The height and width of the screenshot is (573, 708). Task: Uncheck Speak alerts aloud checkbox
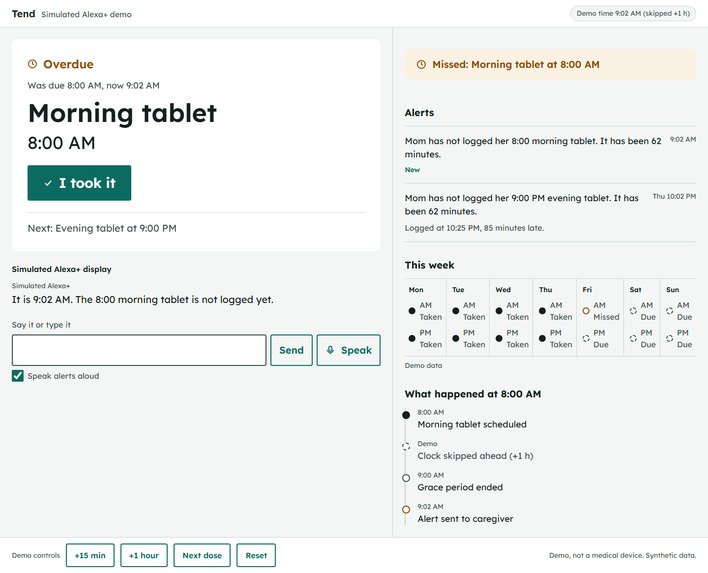[x=18, y=376]
